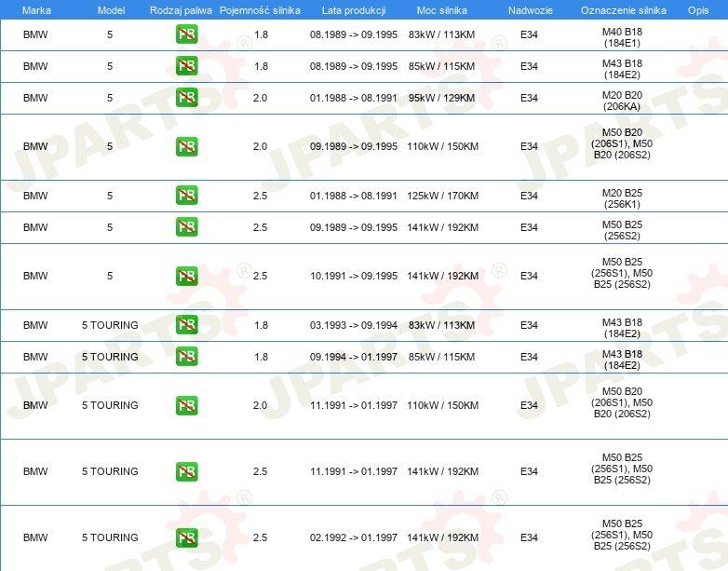Click the Model column header
The image size is (728, 571).
(111, 10)
